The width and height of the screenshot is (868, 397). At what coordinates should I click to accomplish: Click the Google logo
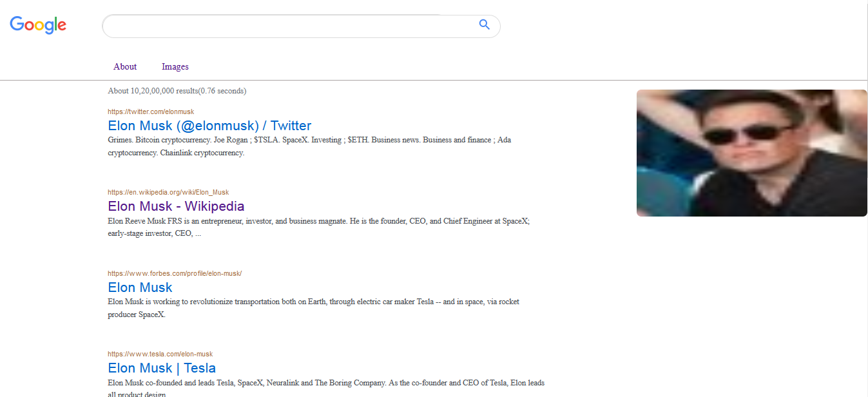point(38,25)
